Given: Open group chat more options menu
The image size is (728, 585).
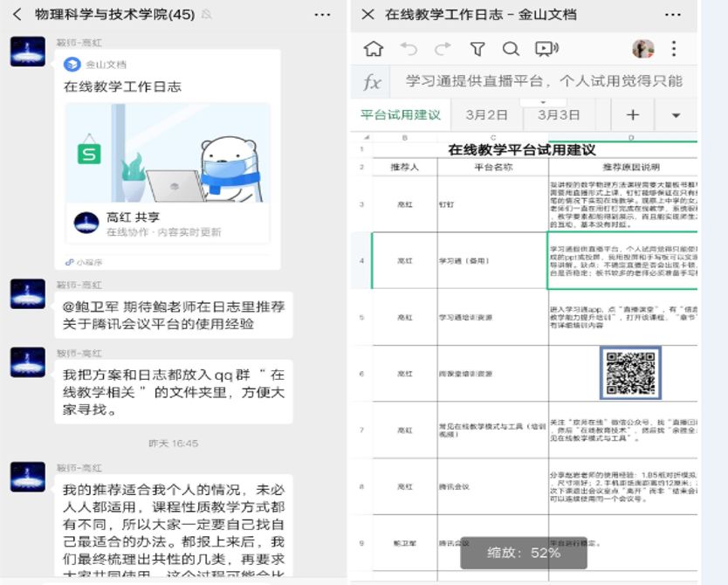Looking at the screenshot, I should pos(322,15).
